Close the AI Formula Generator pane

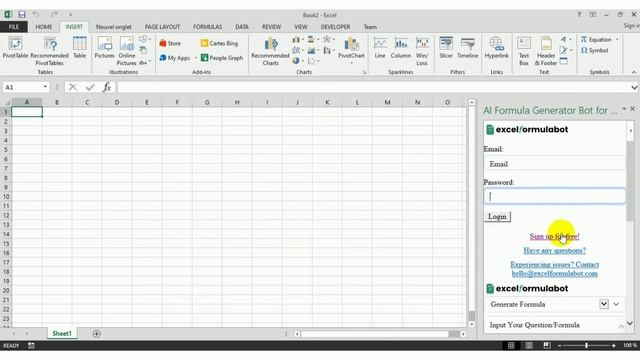click(x=633, y=109)
